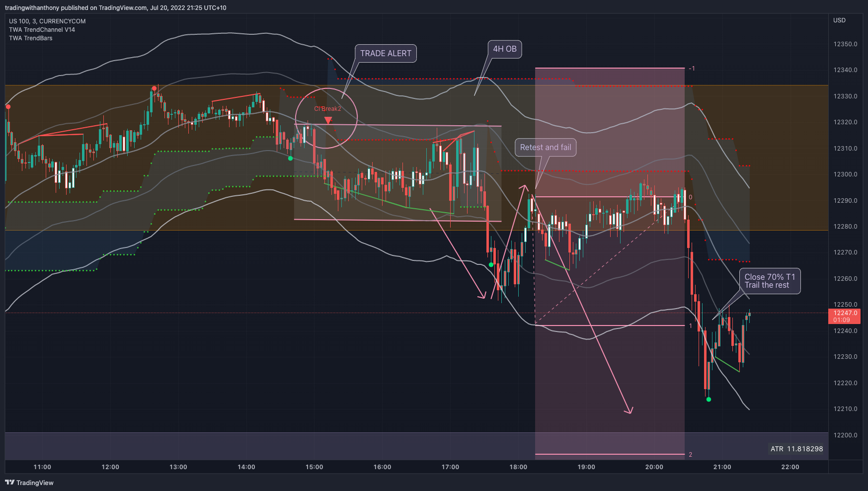Click the 12290.0 price axis label

845,201
